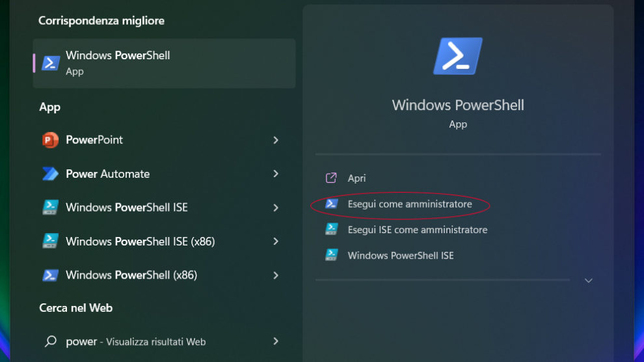Expand the PowerPoint result arrow
This screenshot has width=644, height=362.
pos(276,140)
